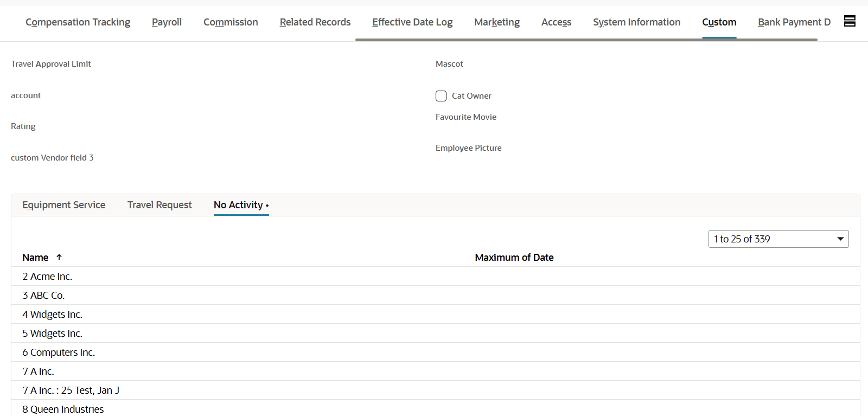Image resolution: width=868 pixels, height=416 pixels.
Task: Click the tab strip horizontal scrollbar
Action: [586, 40]
